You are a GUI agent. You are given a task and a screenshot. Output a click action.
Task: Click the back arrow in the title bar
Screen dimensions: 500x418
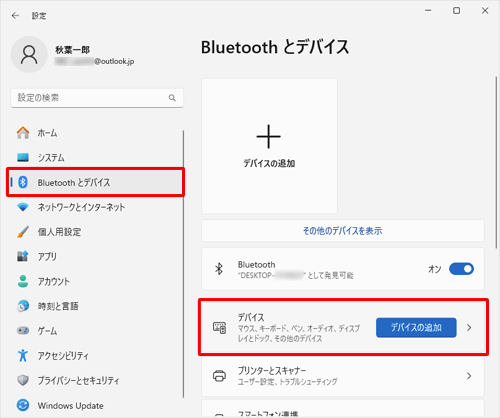point(15,16)
